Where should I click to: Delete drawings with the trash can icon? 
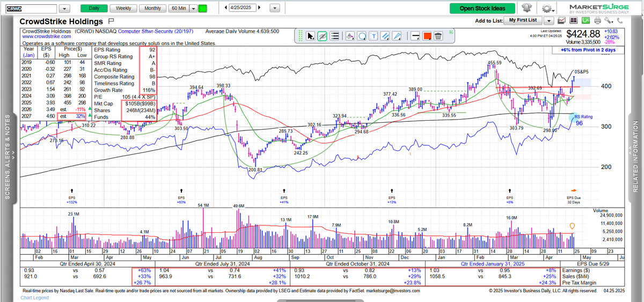(438, 36)
